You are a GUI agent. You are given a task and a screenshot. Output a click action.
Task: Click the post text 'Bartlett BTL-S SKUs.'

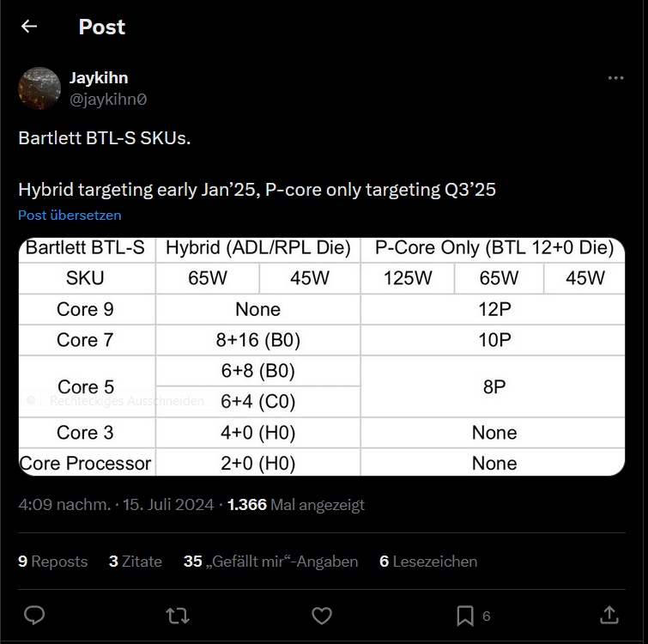click(x=104, y=138)
